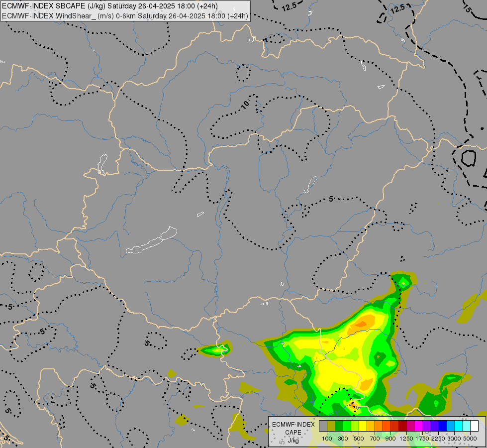
Task: Click the legend value 3000
Action: [454, 439]
